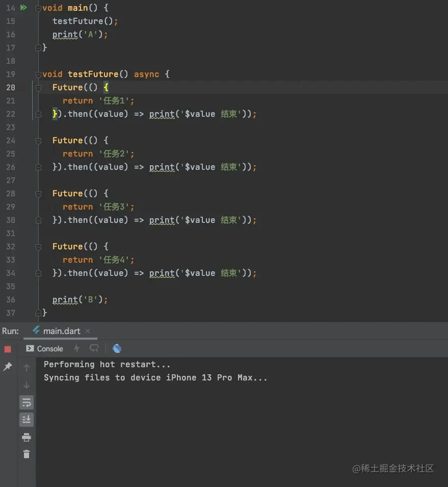The width and height of the screenshot is (448, 487).
Task: Fold the first Future closure at line 20
Action: pyautogui.click(x=38, y=88)
